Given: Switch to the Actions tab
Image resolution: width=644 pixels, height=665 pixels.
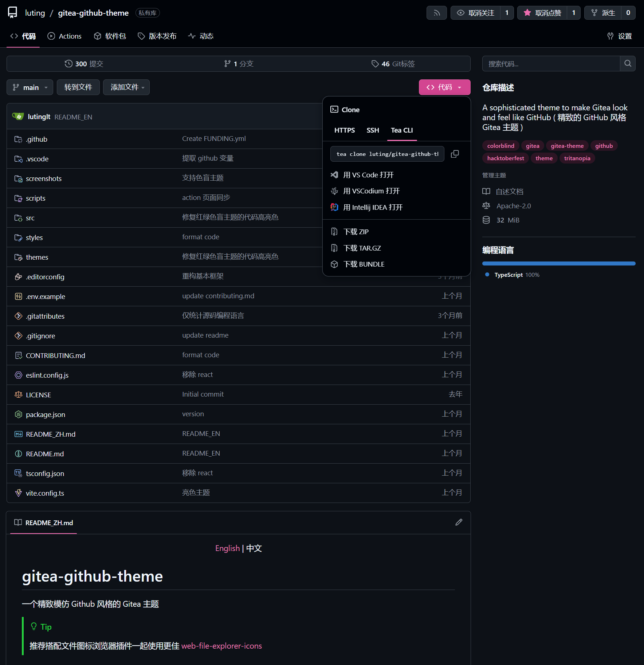Looking at the screenshot, I should point(64,36).
